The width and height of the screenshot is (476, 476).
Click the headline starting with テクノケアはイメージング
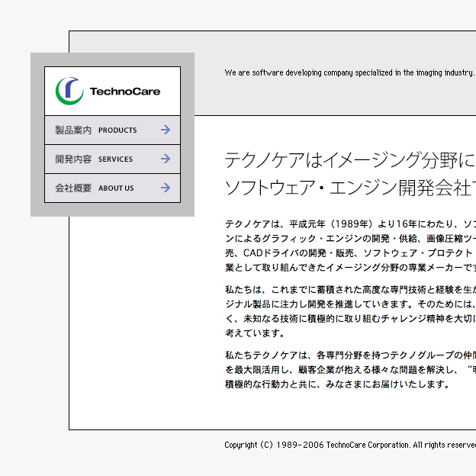click(x=349, y=161)
